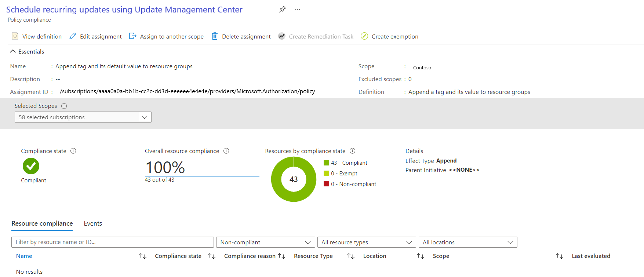
Task: Click the Edit assignment pencil icon
Action: (73, 36)
